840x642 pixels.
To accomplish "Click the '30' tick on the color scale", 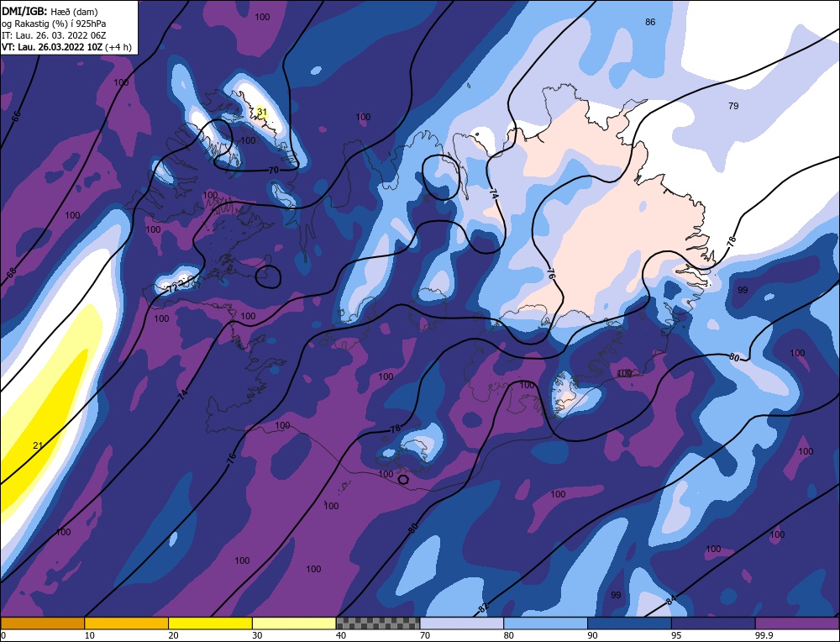I will [x=258, y=635].
